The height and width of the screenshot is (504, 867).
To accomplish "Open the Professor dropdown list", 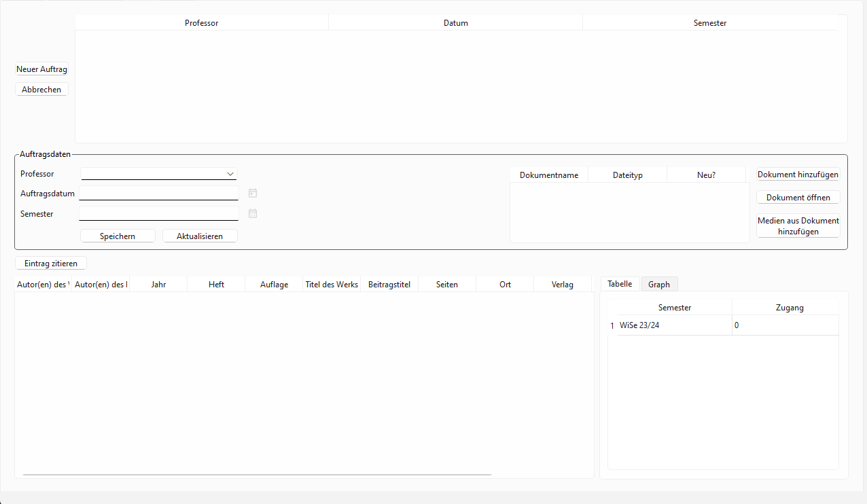I will [x=159, y=174].
